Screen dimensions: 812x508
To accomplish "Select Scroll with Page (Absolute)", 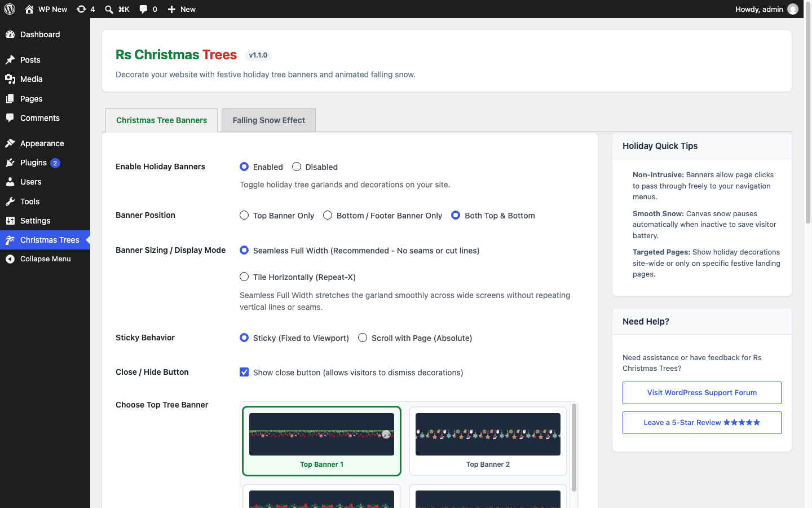I will (363, 338).
